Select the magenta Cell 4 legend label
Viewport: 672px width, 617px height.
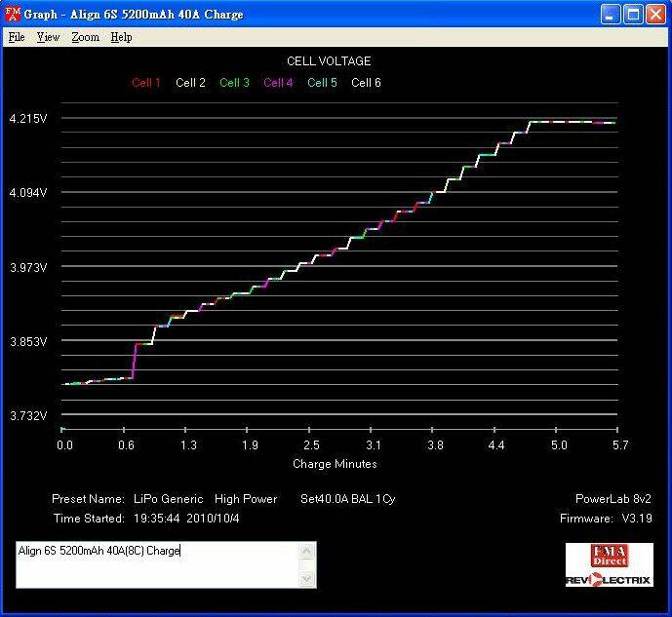[278, 83]
